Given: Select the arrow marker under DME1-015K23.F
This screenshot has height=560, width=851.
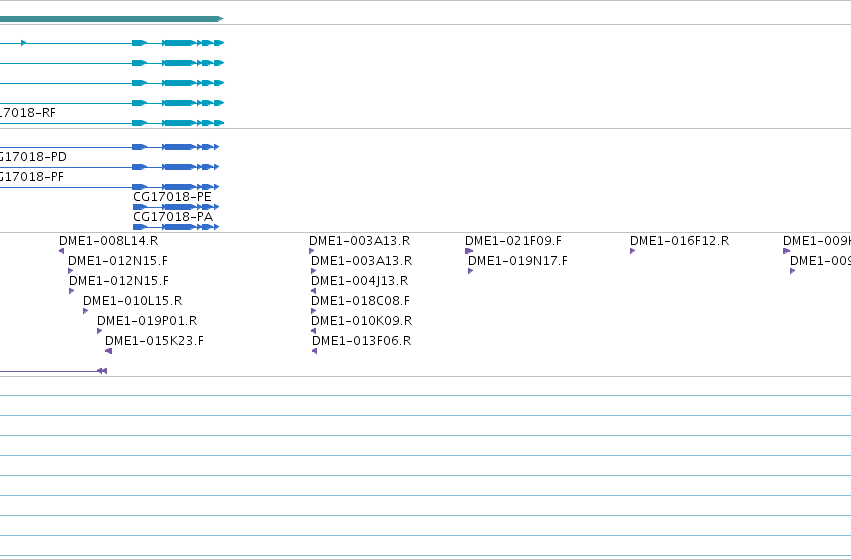Looking at the screenshot, I should point(109,351).
